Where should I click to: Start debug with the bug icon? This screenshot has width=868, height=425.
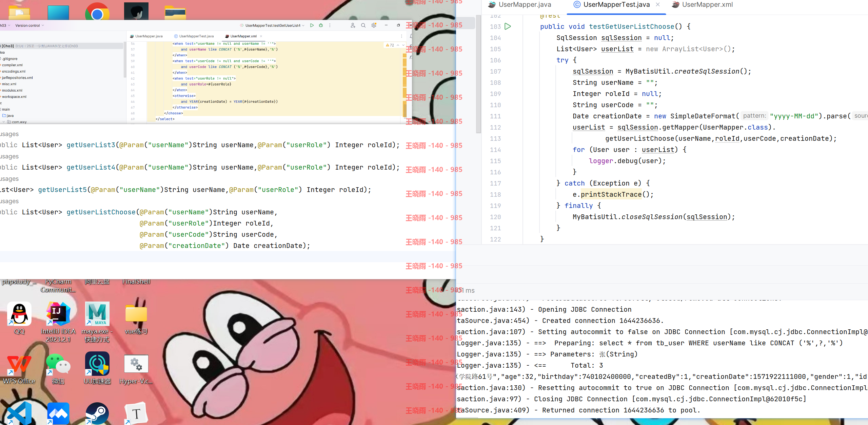coord(321,25)
